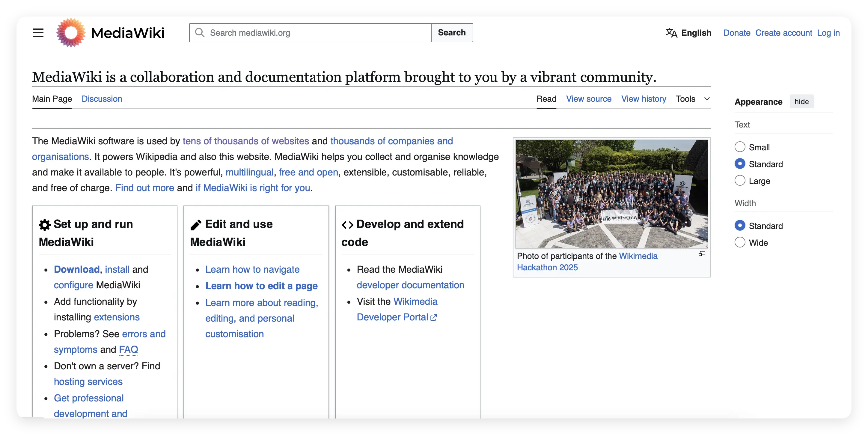Click the enlarge icon under hackathon photo
This screenshot has height=435, width=868.
(x=702, y=253)
